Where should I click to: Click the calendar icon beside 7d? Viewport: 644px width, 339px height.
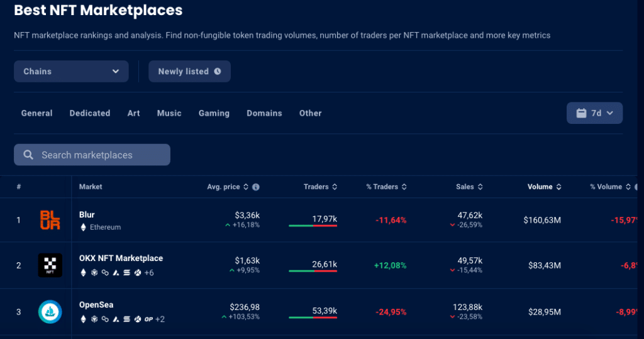pyautogui.click(x=581, y=113)
